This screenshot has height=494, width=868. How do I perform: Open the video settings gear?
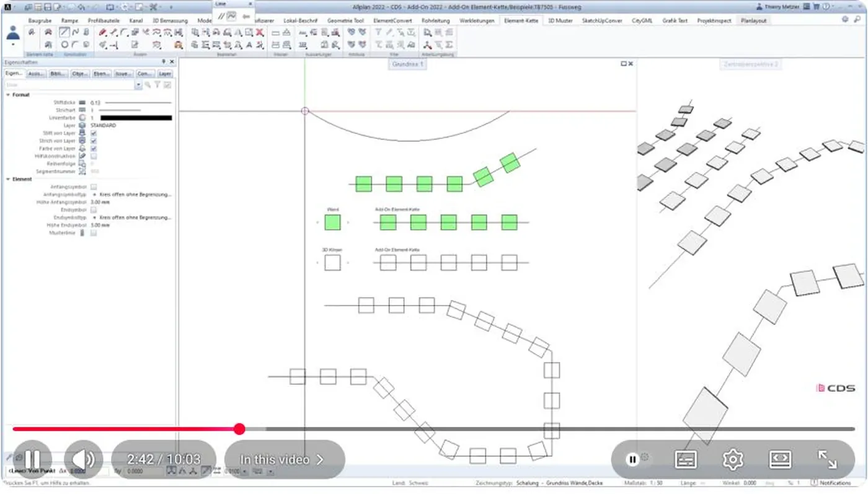tap(733, 459)
